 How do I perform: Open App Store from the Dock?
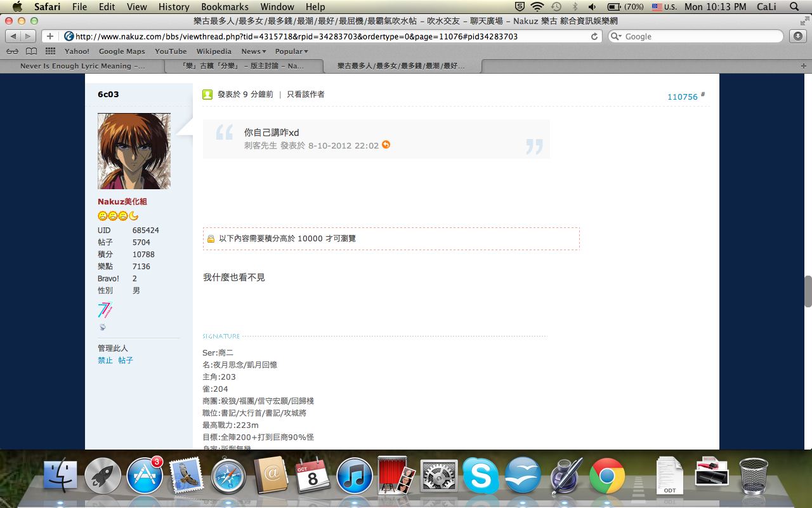(145, 476)
